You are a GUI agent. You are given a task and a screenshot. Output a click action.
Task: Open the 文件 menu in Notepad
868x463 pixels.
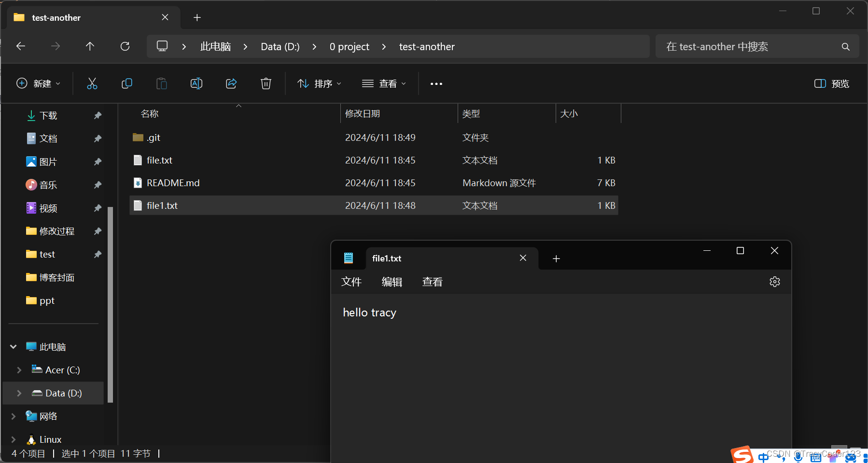(351, 282)
